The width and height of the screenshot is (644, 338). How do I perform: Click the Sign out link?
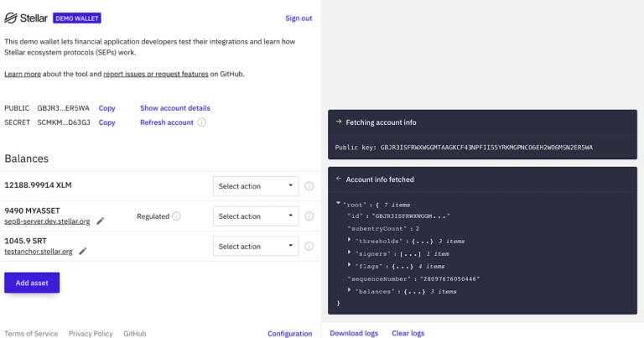[x=299, y=18]
